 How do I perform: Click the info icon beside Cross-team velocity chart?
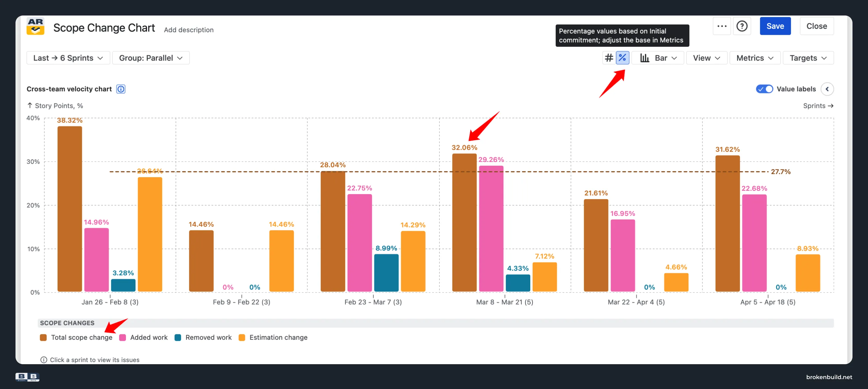click(x=121, y=89)
